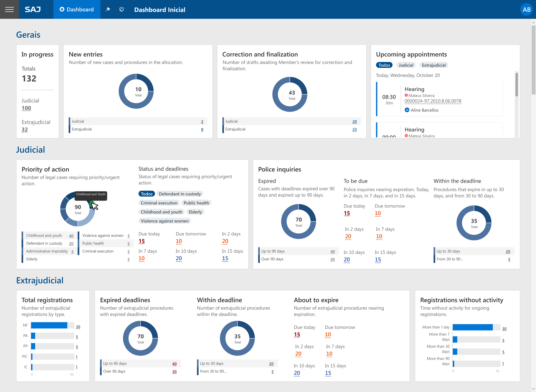Click the Upcoming appointments list scrollbar
This screenshot has width=536, height=392.
point(516,84)
